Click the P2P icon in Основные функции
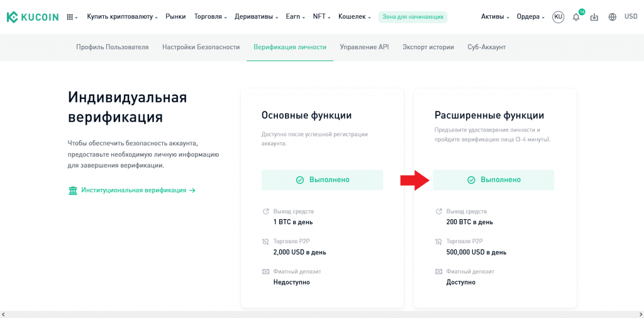The image size is (644, 318). pyautogui.click(x=265, y=241)
